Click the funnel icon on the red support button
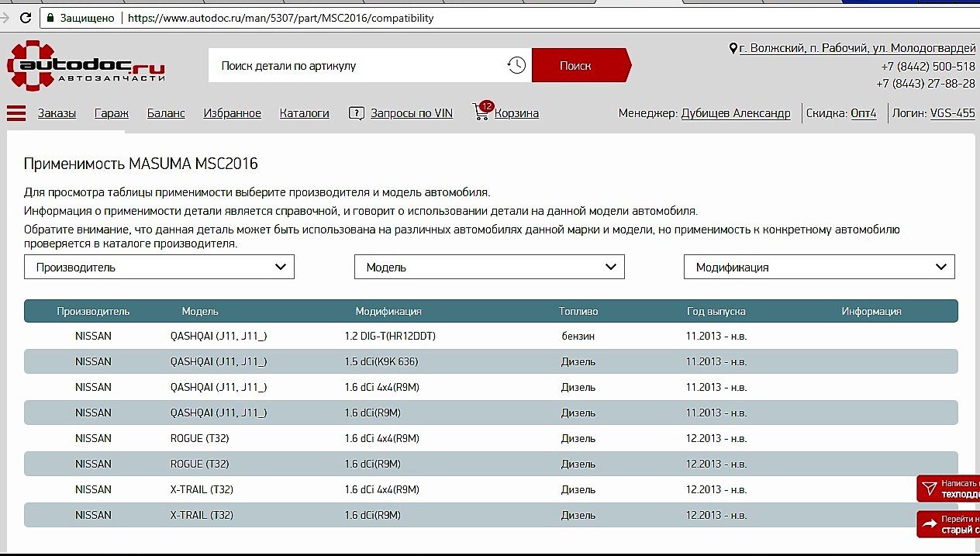The width and height of the screenshot is (980, 556). coord(929,489)
